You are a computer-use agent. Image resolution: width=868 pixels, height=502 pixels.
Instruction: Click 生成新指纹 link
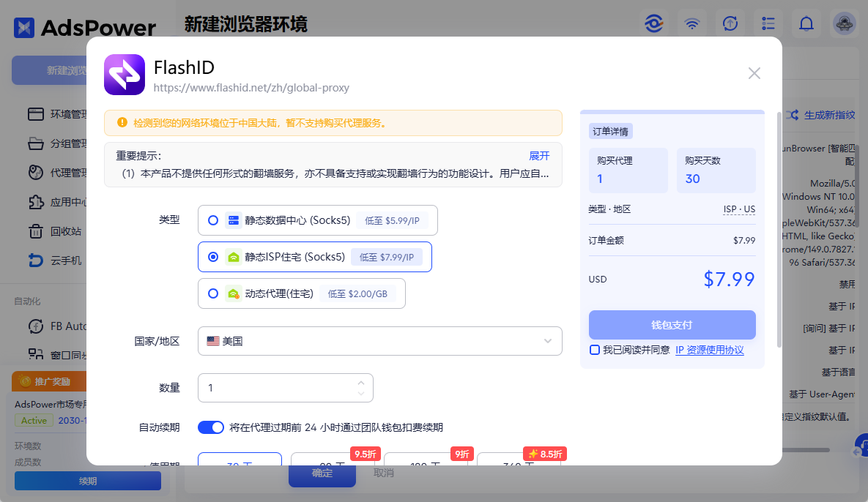coord(829,115)
